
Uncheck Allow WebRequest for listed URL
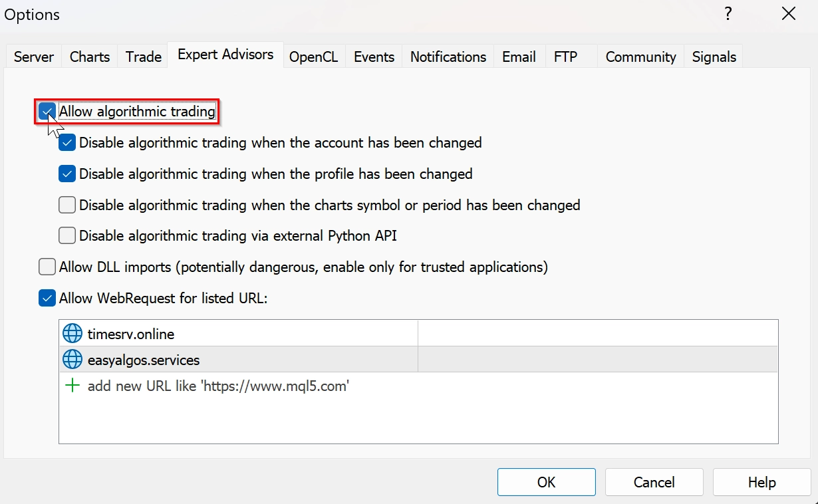(47, 299)
